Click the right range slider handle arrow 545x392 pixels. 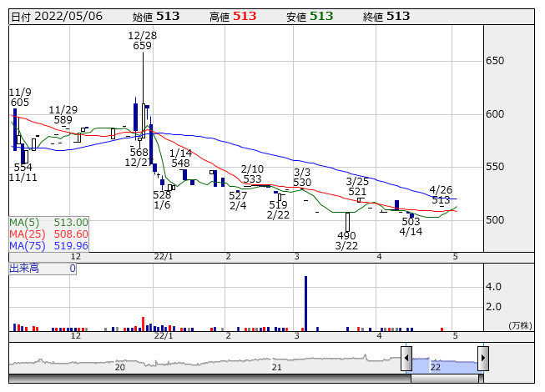pyautogui.click(x=482, y=359)
